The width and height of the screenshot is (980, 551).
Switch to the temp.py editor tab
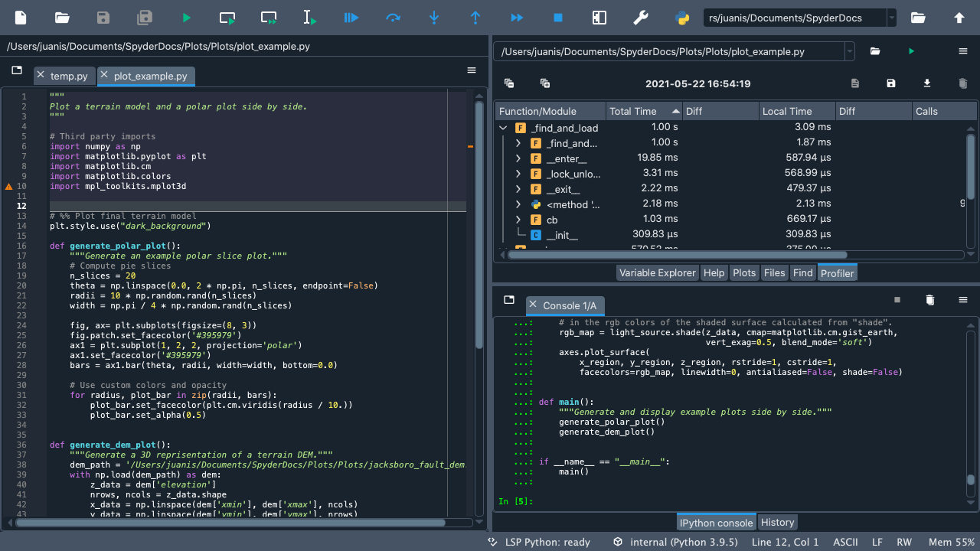pos(69,76)
